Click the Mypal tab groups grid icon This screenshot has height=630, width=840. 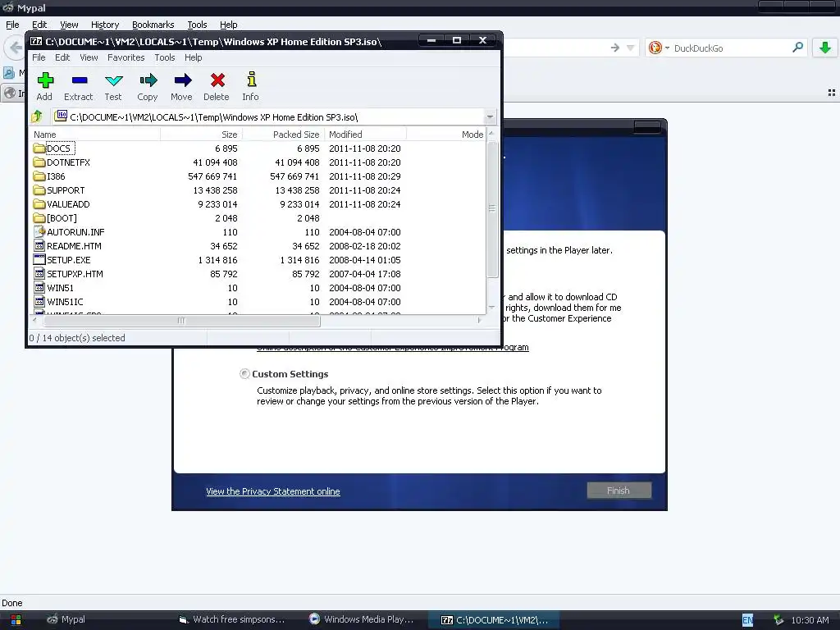pos(832,93)
